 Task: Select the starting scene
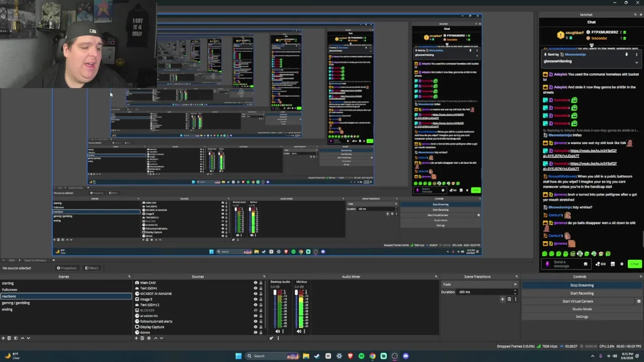[x=66, y=283]
